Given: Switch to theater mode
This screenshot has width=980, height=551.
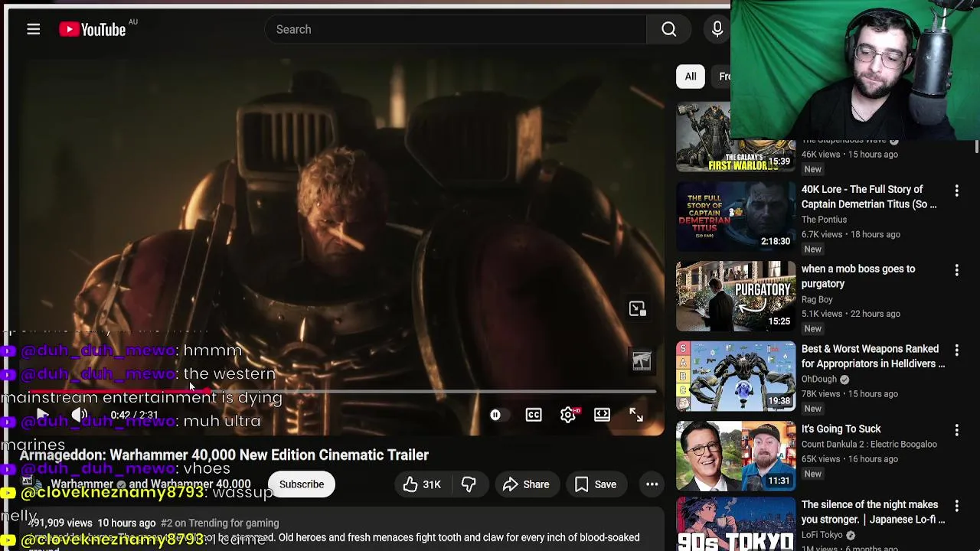Looking at the screenshot, I should pos(602,415).
